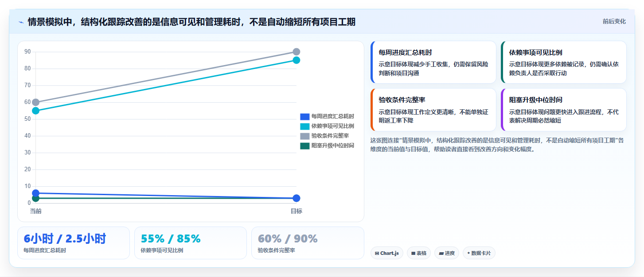Click the 55% / 85% stat value
Image resolution: width=644 pixels, height=277 pixels.
171,239
